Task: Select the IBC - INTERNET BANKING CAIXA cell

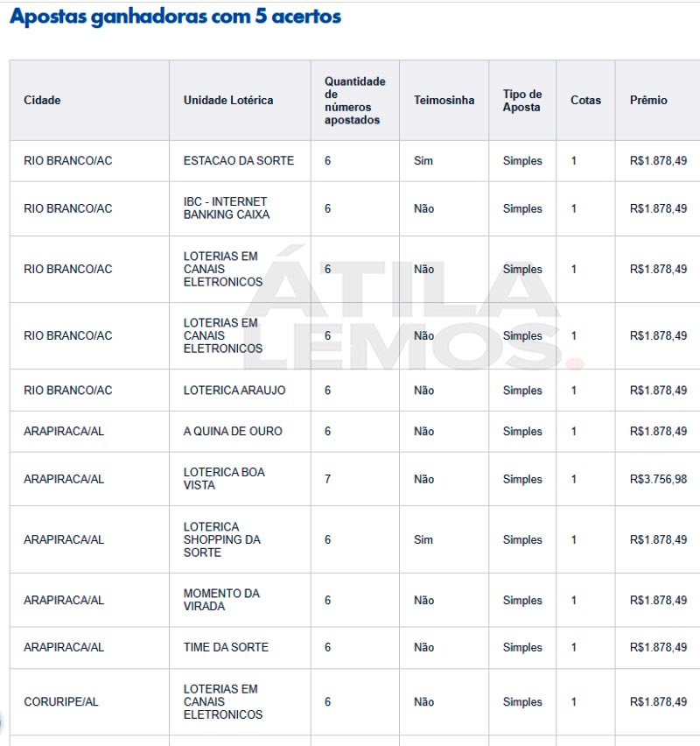Action: (227, 208)
